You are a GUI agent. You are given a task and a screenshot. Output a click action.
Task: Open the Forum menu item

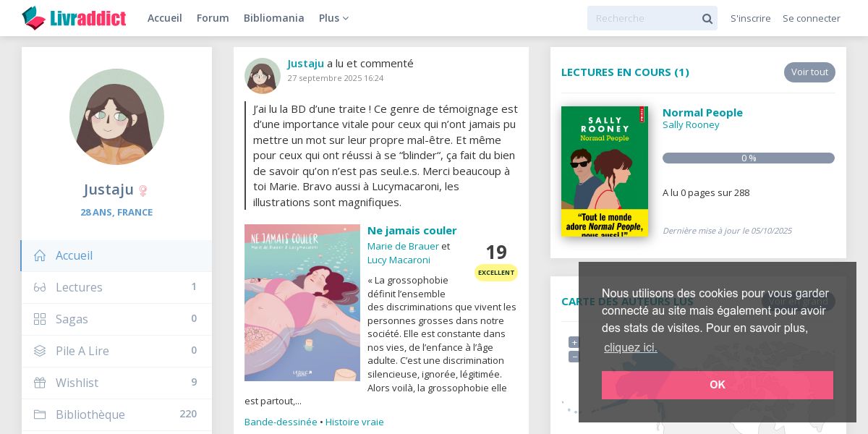[x=213, y=18]
